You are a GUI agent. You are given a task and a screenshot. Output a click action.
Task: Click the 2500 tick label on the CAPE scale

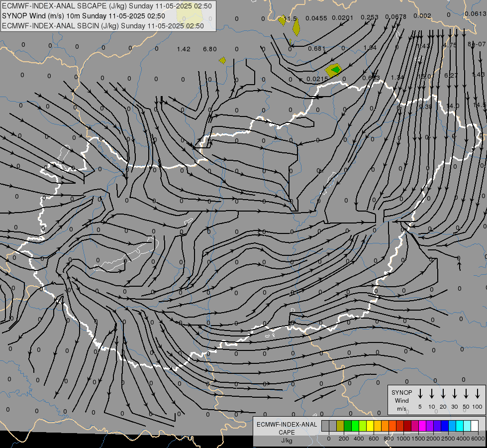pyautogui.click(x=448, y=439)
